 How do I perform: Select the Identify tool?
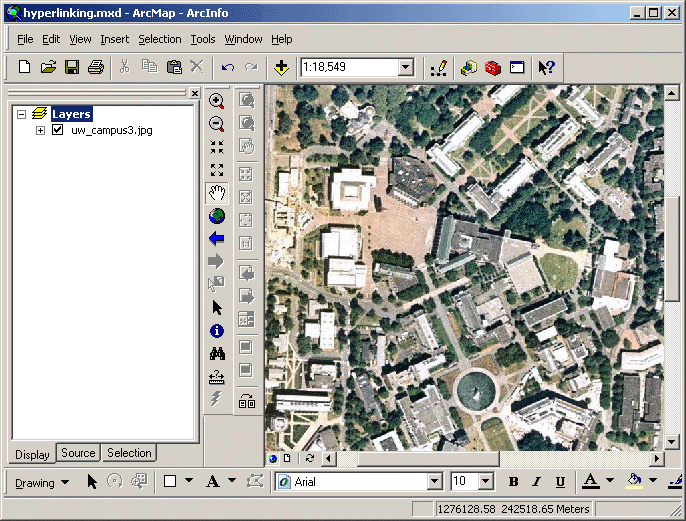[216, 331]
